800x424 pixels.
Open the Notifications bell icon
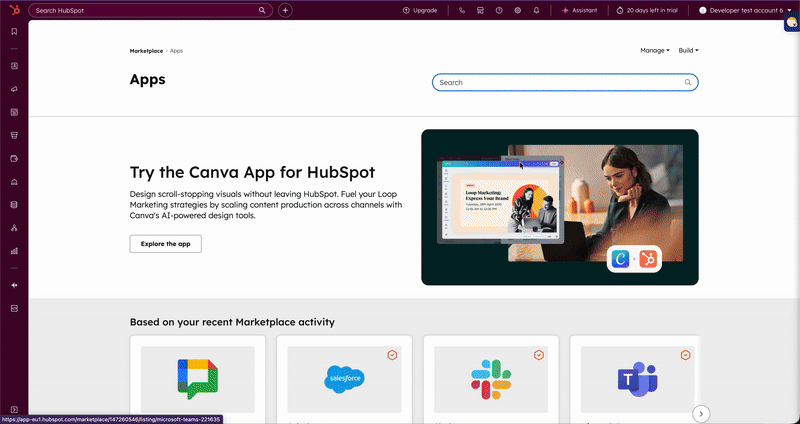coord(536,10)
